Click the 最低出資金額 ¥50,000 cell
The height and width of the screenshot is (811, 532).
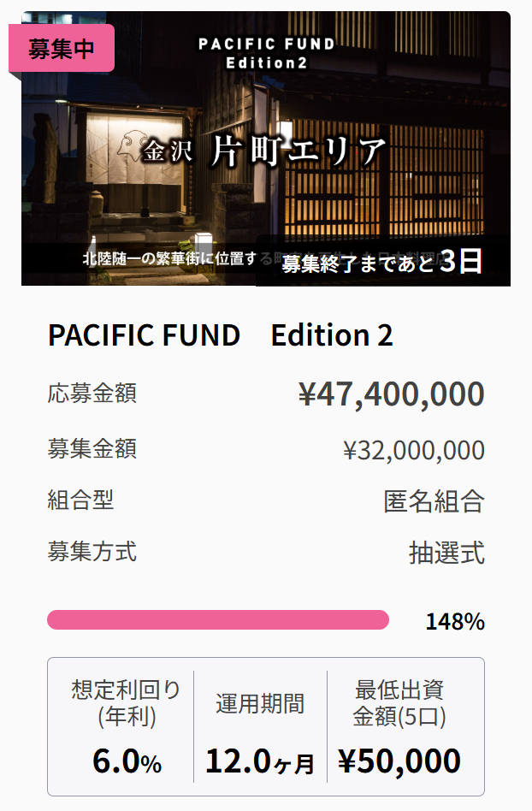[x=399, y=727]
